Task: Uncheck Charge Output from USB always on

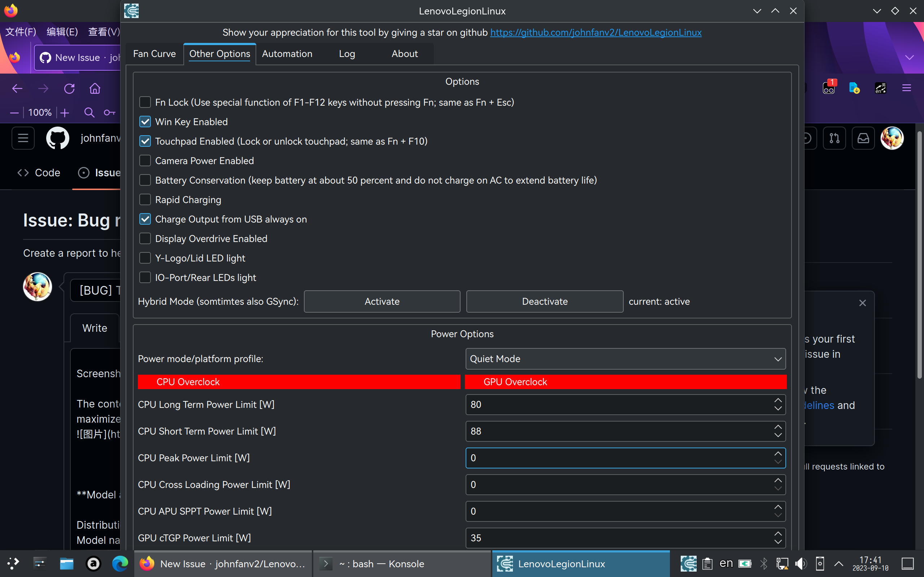Action: coord(145,219)
